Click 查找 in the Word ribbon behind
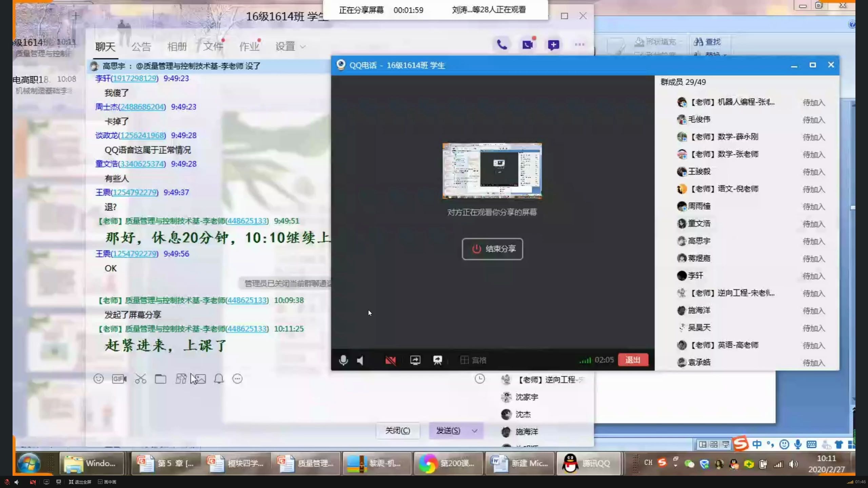 pos(707,42)
